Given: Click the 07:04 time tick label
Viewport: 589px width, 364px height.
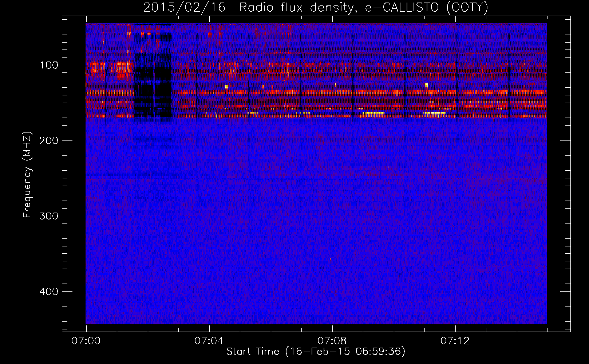Looking at the screenshot, I should click(209, 341).
